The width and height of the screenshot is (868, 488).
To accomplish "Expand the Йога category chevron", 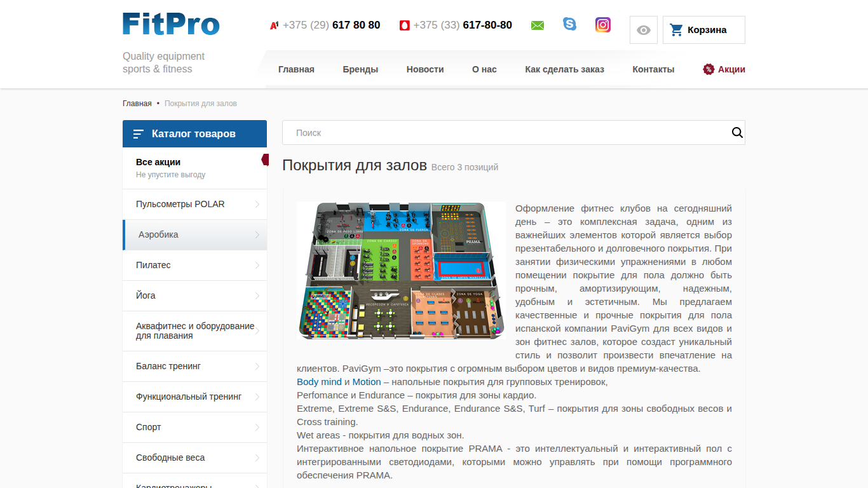I will 257,295.
